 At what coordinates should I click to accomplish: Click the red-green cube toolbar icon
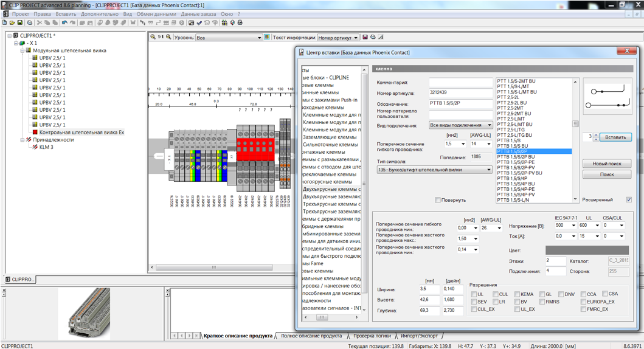pos(232,22)
